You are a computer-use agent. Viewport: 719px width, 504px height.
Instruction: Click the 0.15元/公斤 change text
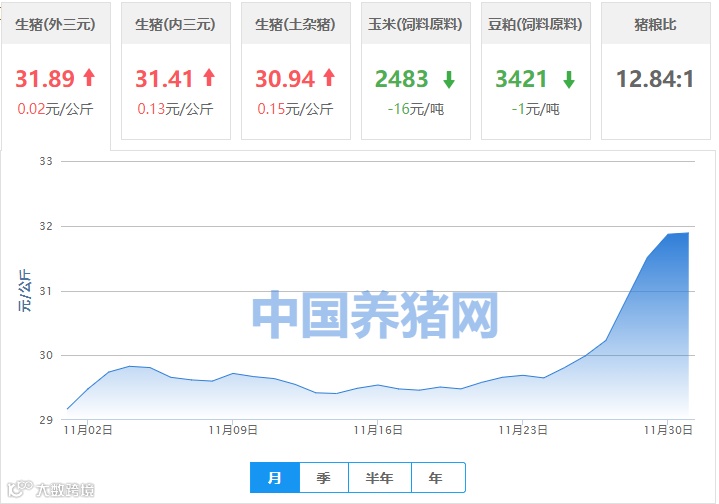tap(296, 109)
